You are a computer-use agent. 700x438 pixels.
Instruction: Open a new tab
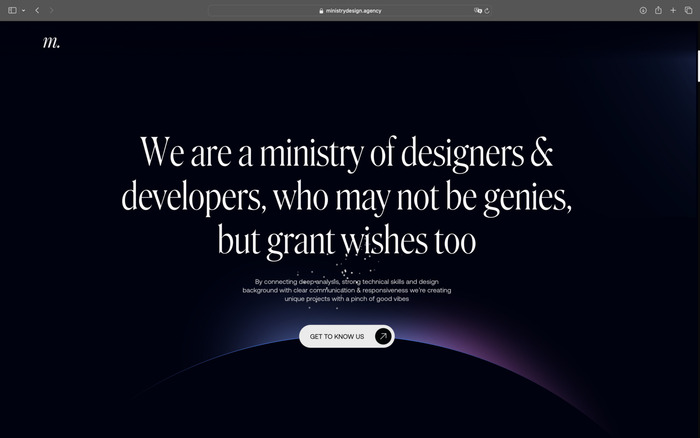(x=673, y=10)
